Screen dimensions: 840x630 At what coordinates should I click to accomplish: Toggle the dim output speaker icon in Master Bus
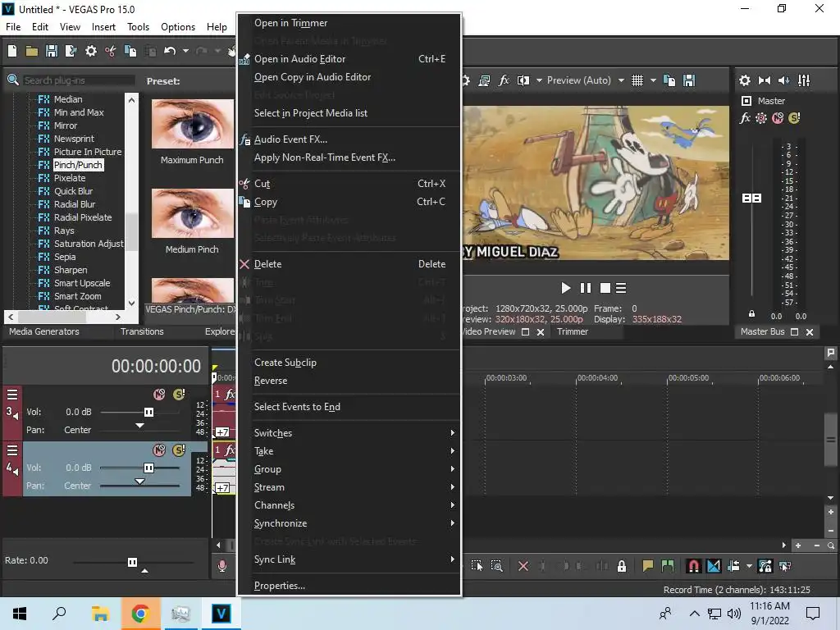point(783,80)
